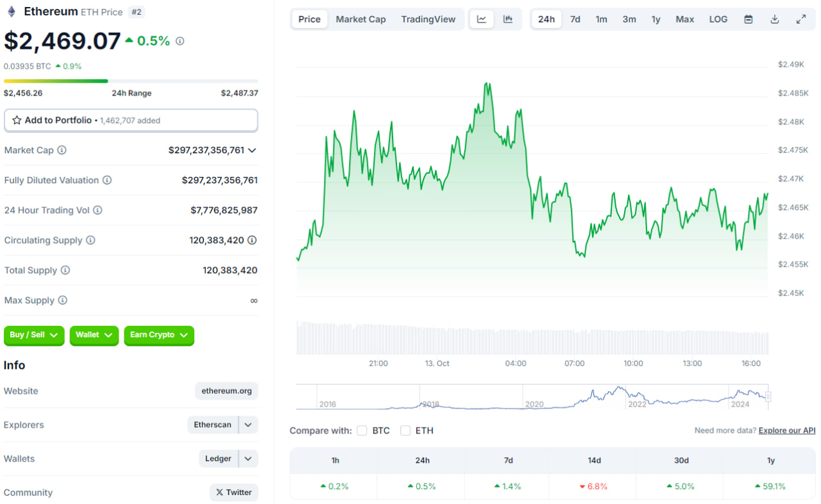The height and width of the screenshot is (504, 821).
Task: Open Wallet dropdown button
Action: pyautogui.click(x=94, y=335)
